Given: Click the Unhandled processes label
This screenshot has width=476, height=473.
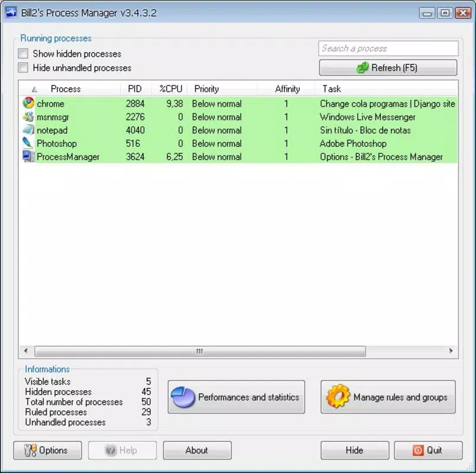Looking at the screenshot, I should (x=65, y=422).
